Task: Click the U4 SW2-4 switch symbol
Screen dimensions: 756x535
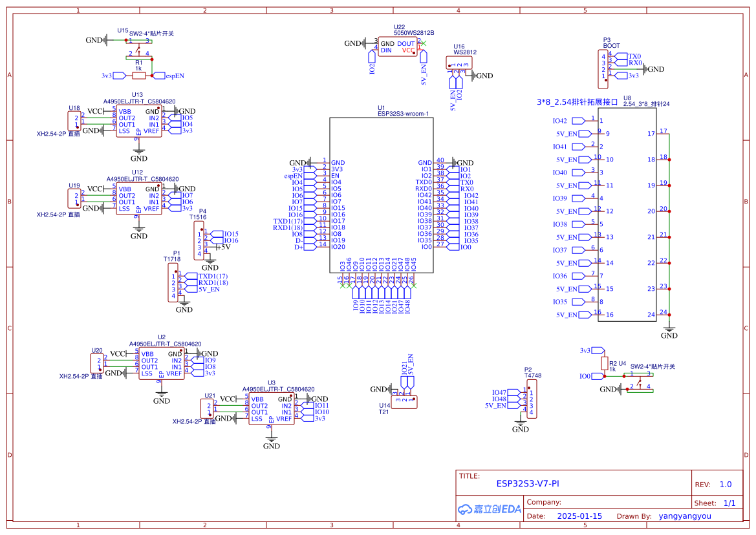Action: pos(640,383)
